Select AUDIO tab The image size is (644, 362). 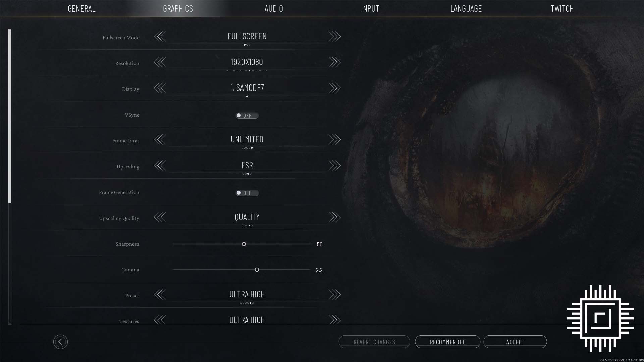tap(274, 8)
